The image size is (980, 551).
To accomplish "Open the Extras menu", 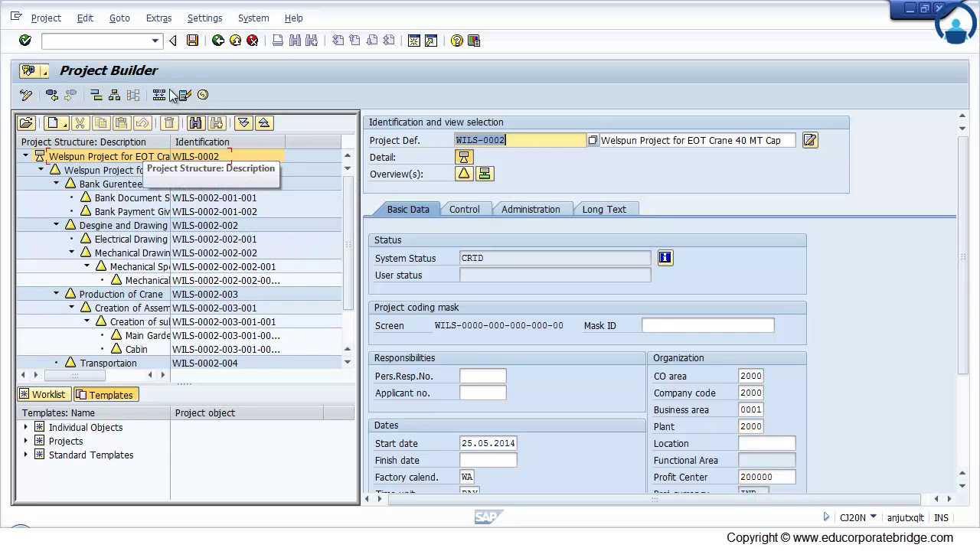I will (x=158, y=18).
